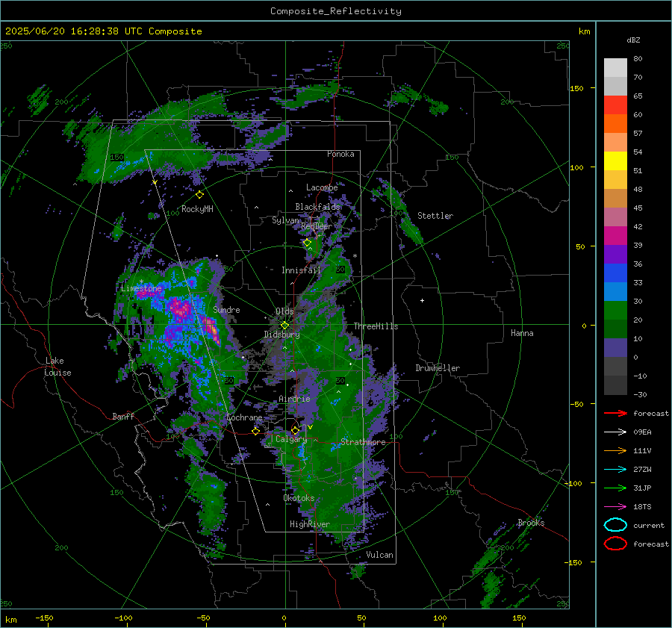
Task: Click the Airdrie city label
Action: click(294, 399)
